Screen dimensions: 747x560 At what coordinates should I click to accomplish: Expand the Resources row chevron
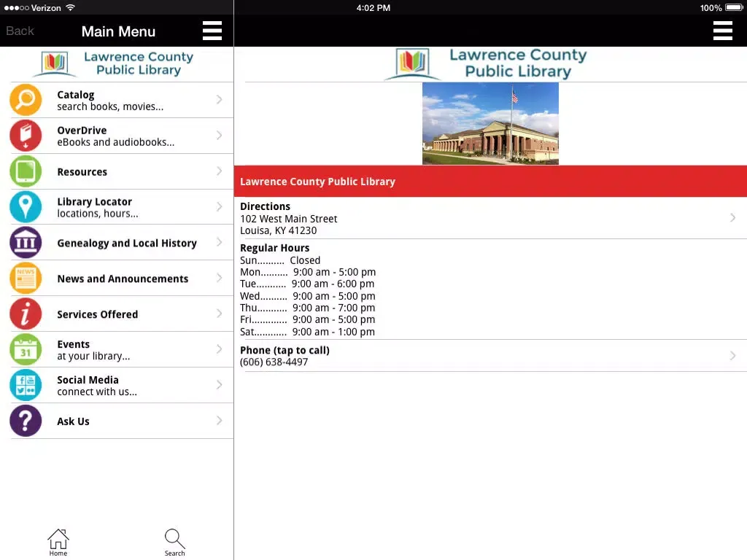pyautogui.click(x=219, y=171)
